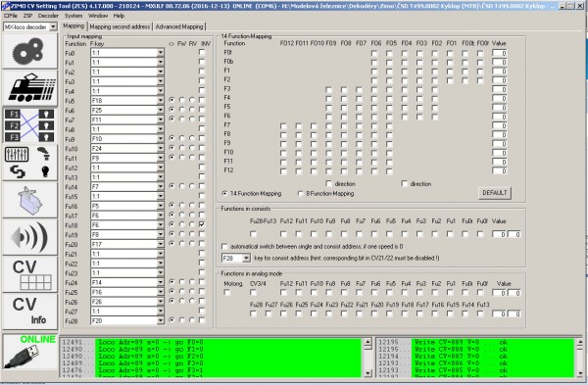Click the USB ONLINE connection icon

pyautogui.click(x=30, y=353)
